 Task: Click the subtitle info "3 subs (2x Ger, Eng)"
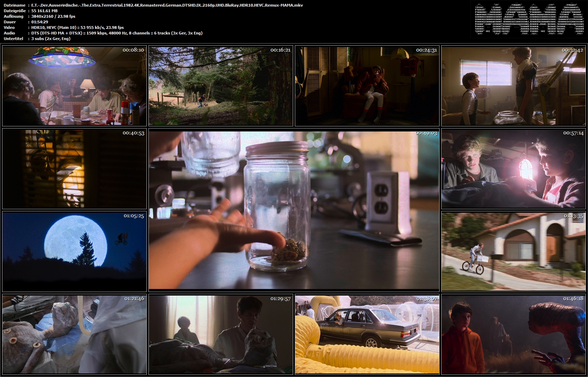click(x=51, y=39)
